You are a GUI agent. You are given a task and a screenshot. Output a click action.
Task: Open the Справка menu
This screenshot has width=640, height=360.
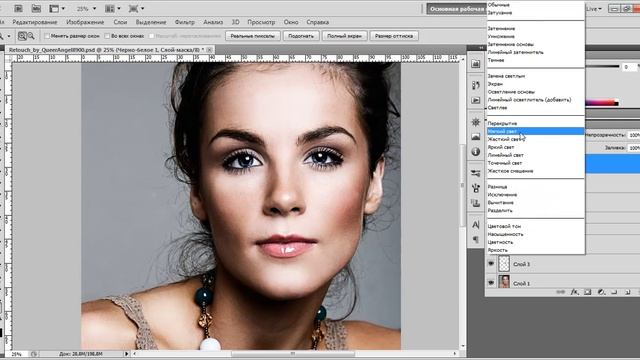pos(317,22)
